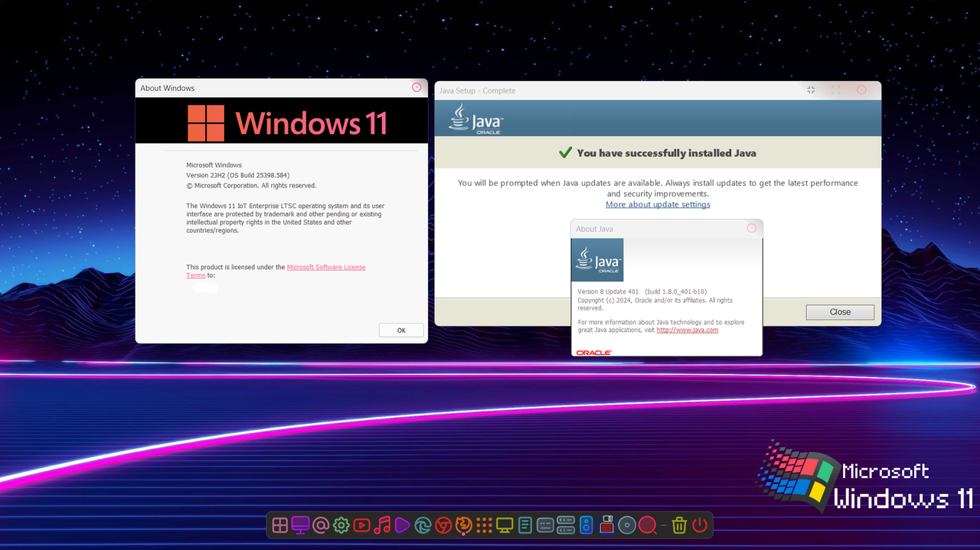
Task: Click '© Microsoft Corporation. All rights reserved.' line
Action: pyautogui.click(x=251, y=185)
